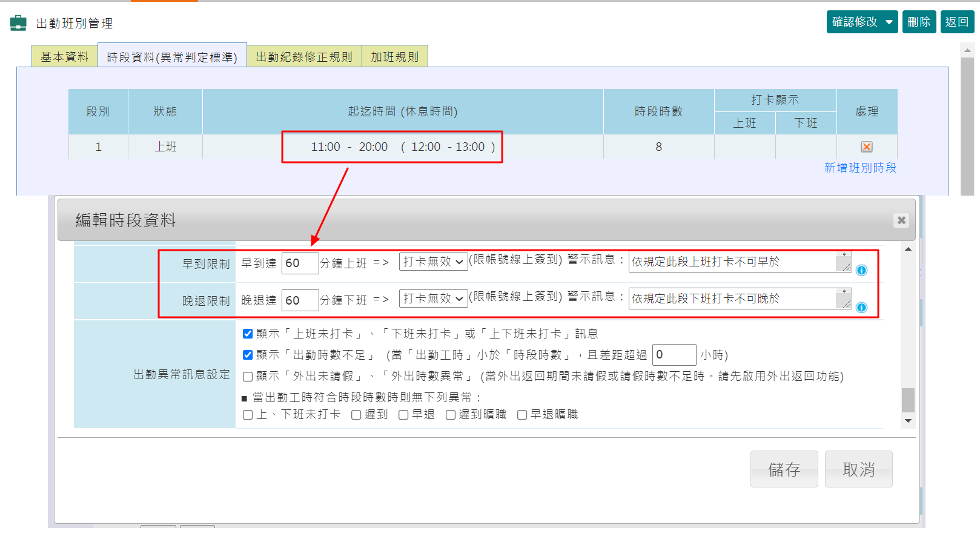
Task: Click the info icon next to 早到限制 warning
Action: tap(861, 271)
